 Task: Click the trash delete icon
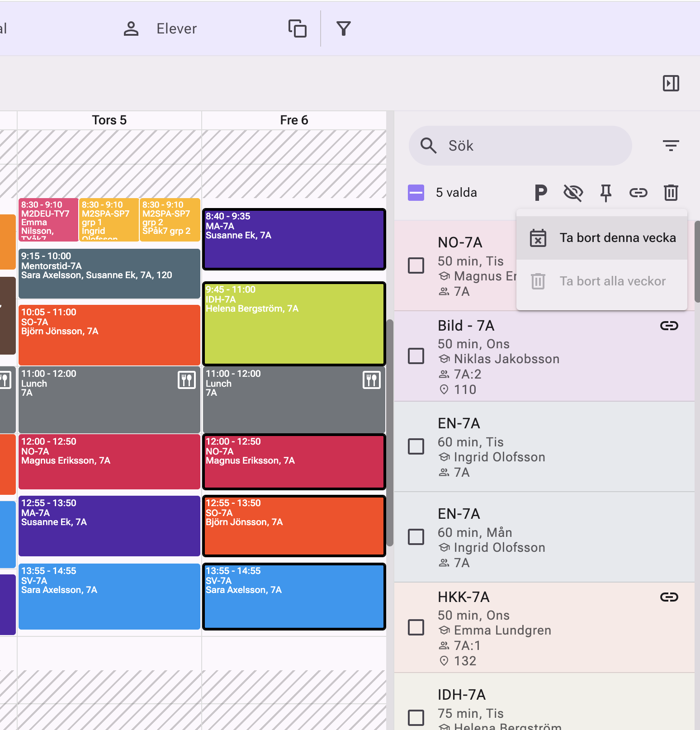coord(671,193)
